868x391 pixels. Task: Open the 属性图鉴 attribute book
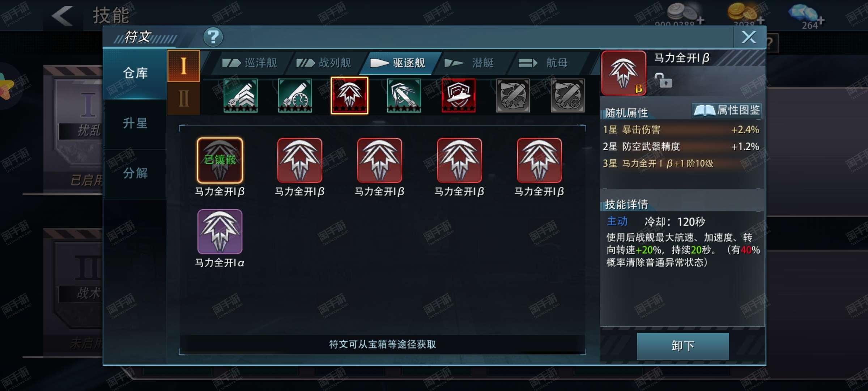click(727, 110)
